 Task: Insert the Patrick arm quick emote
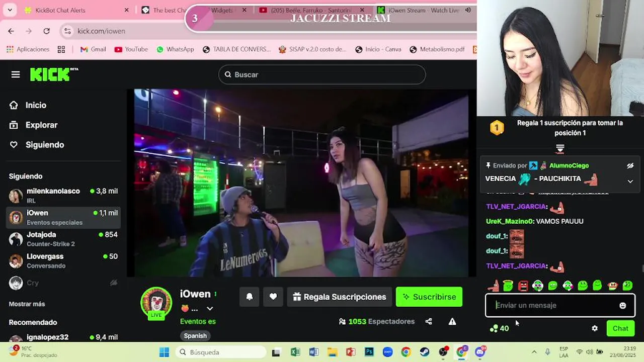pos(493,286)
